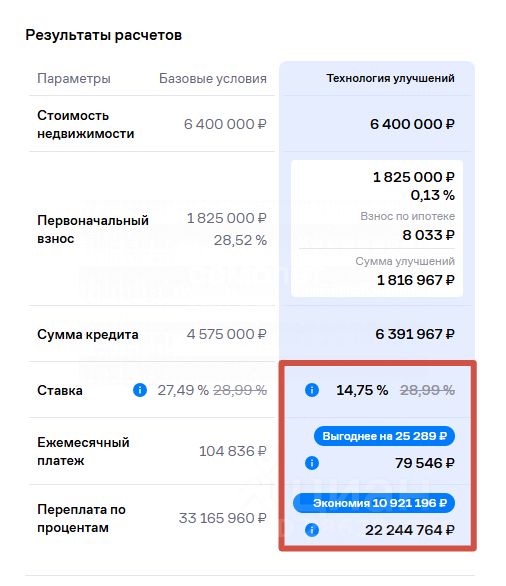Viewport: 506px width, 586px height.
Task: Click the base rate 27,49 %
Action: pos(183,390)
